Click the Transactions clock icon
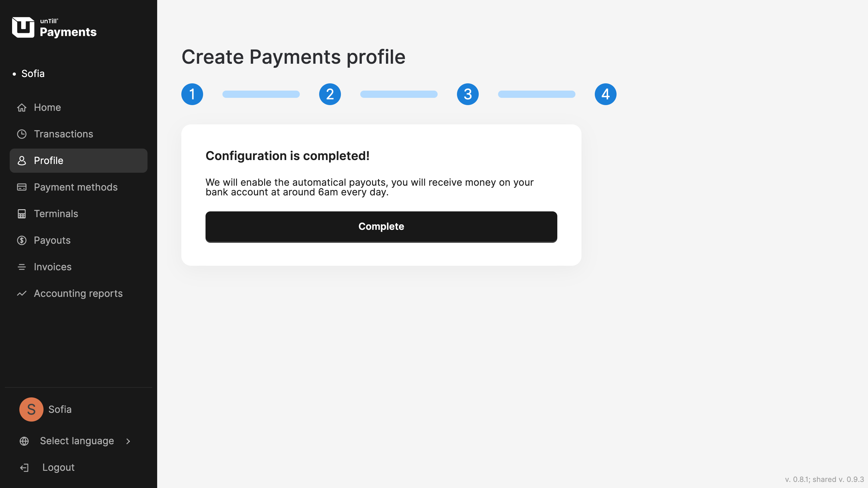 pos(22,134)
